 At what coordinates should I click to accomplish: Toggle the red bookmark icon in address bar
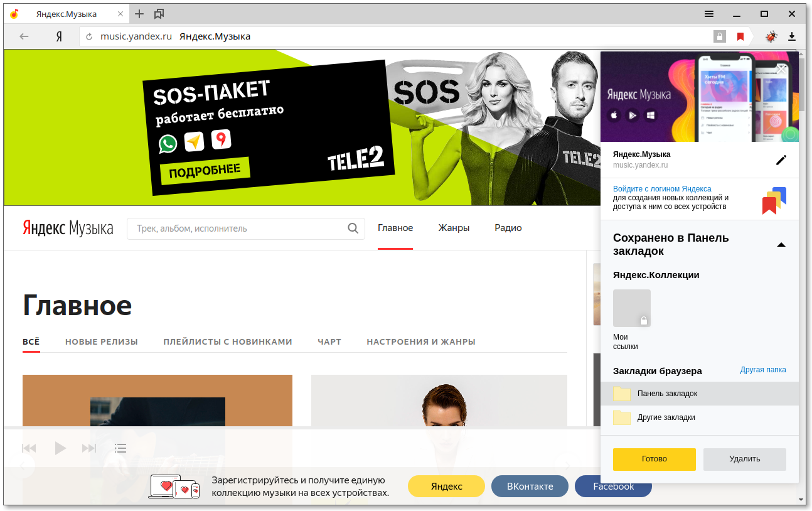(x=740, y=36)
